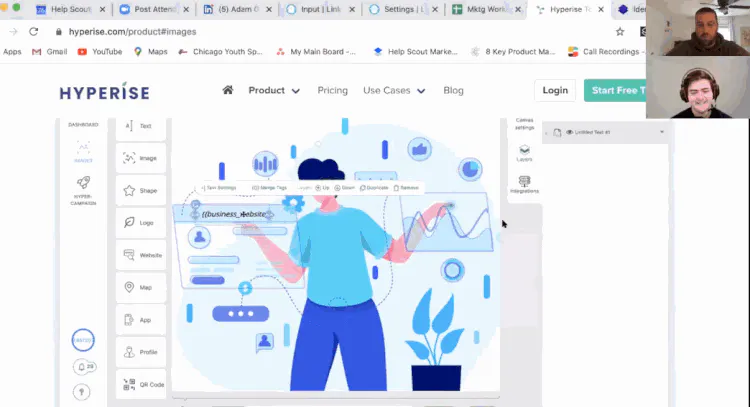Open the Chicago Youth Sp... bookmark
The width and height of the screenshot is (750, 407).
[x=221, y=52]
